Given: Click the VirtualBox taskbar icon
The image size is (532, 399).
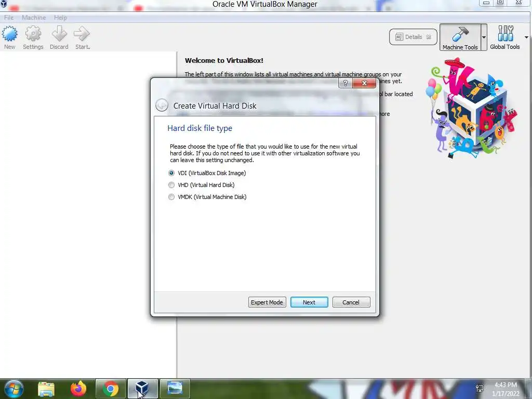Looking at the screenshot, I should click(x=142, y=389).
